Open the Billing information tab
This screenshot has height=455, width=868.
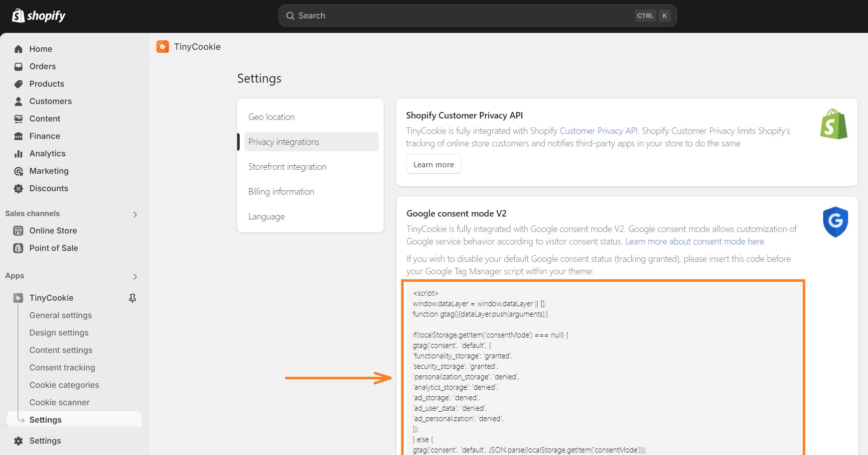click(x=281, y=191)
